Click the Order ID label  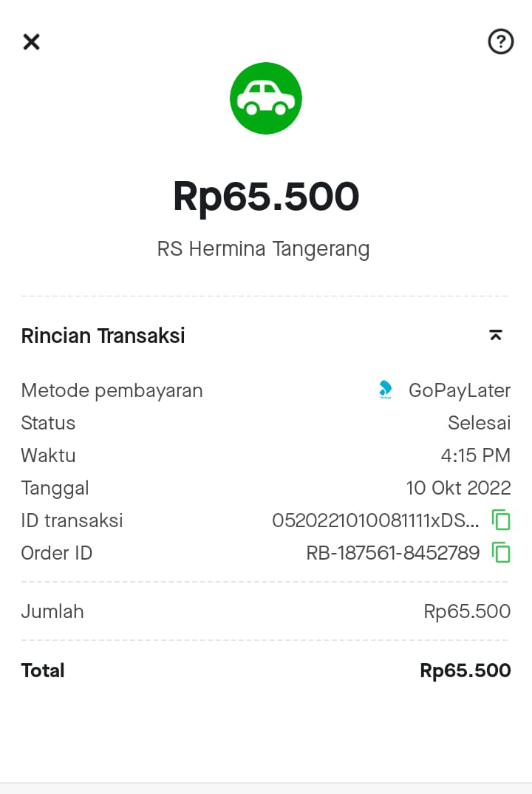click(x=57, y=552)
